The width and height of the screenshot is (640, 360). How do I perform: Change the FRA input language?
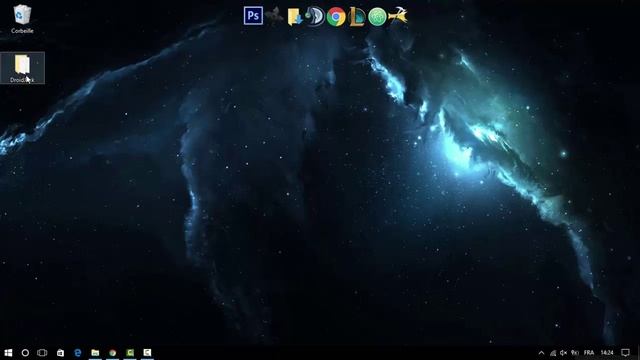click(x=589, y=353)
